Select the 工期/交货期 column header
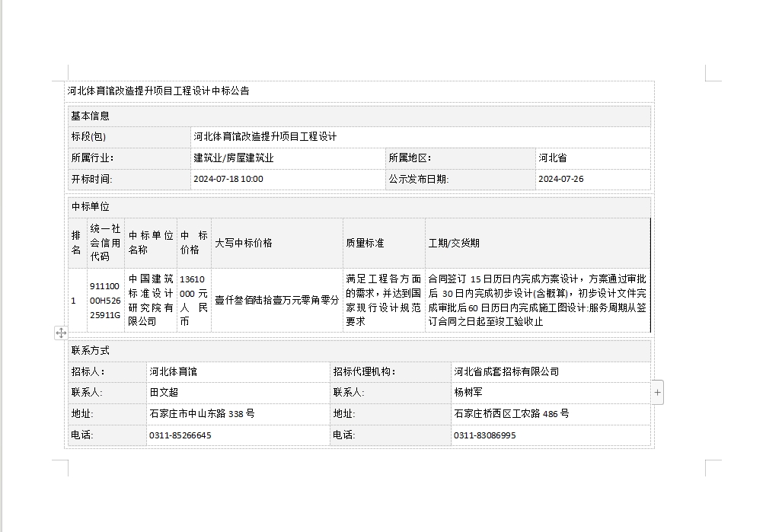 454,244
